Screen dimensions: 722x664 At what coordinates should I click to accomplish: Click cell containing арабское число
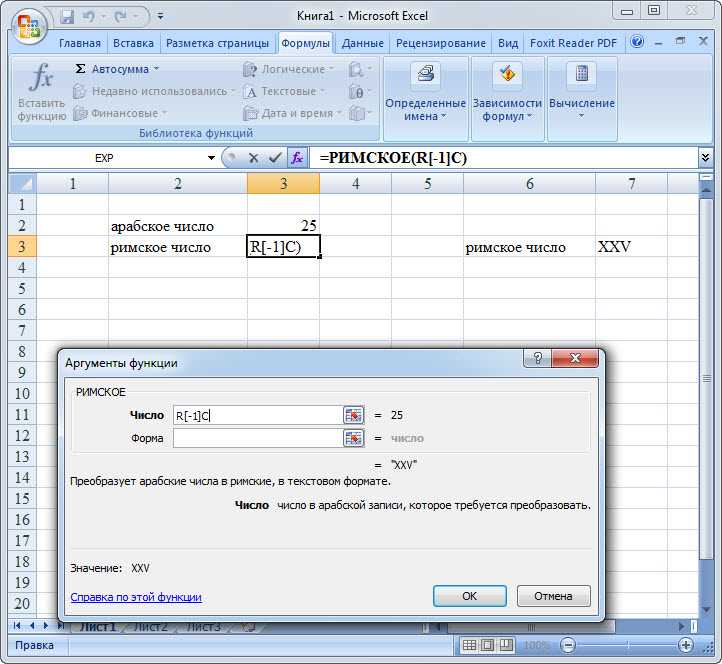tap(178, 226)
